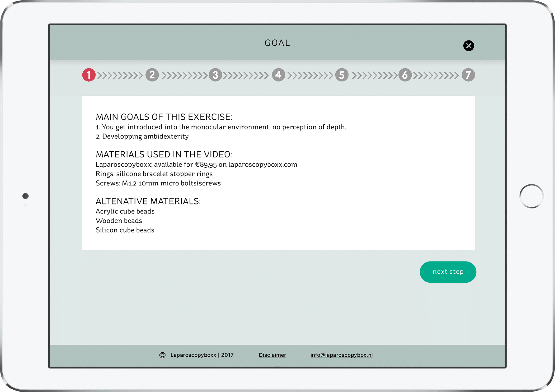Jump to step 6 circle
The width and height of the screenshot is (555, 392).
[405, 75]
